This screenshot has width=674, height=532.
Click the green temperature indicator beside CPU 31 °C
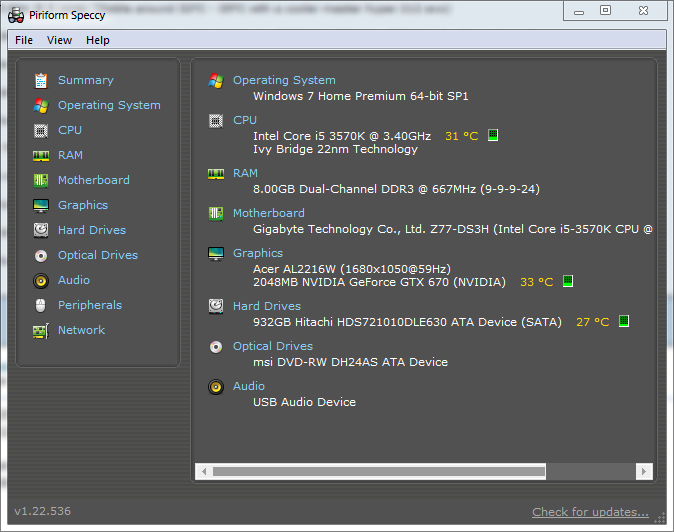pos(493,135)
